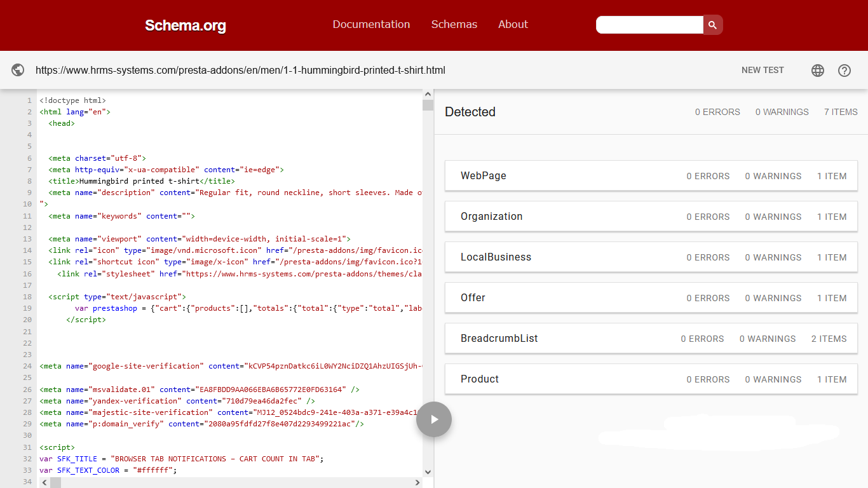Click the Schema.org logo

click(x=186, y=25)
